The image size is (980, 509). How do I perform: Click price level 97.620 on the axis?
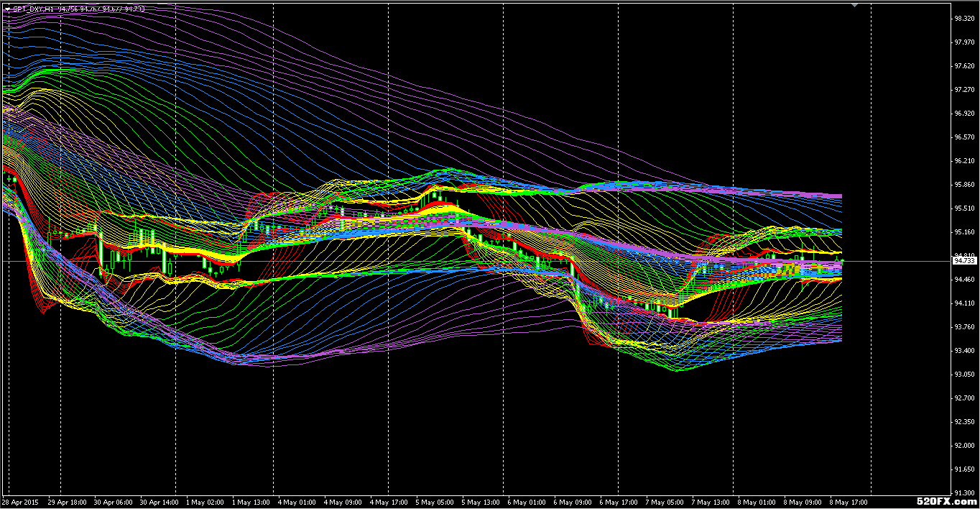pyautogui.click(x=965, y=66)
